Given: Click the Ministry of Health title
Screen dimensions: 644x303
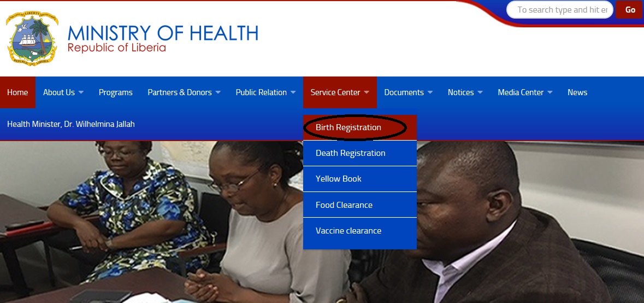Looking at the screenshot, I should tap(163, 33).
